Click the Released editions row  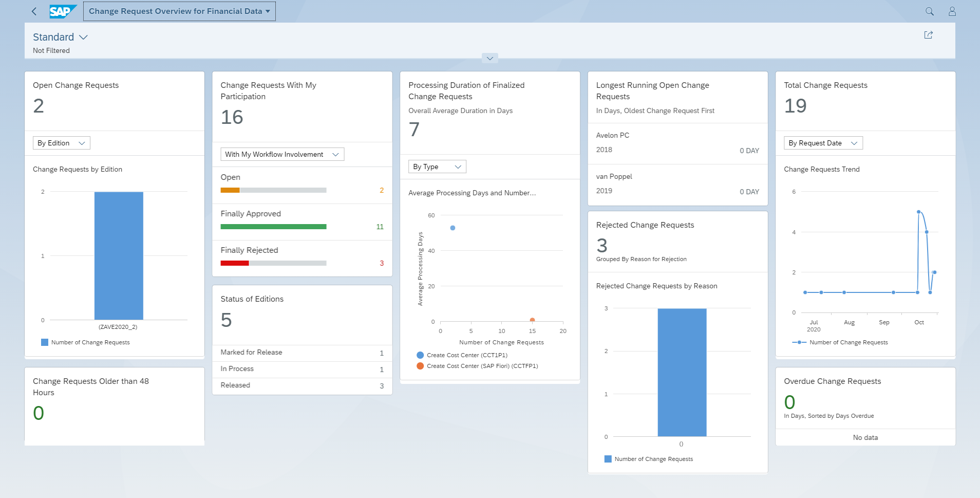(302, 386)
